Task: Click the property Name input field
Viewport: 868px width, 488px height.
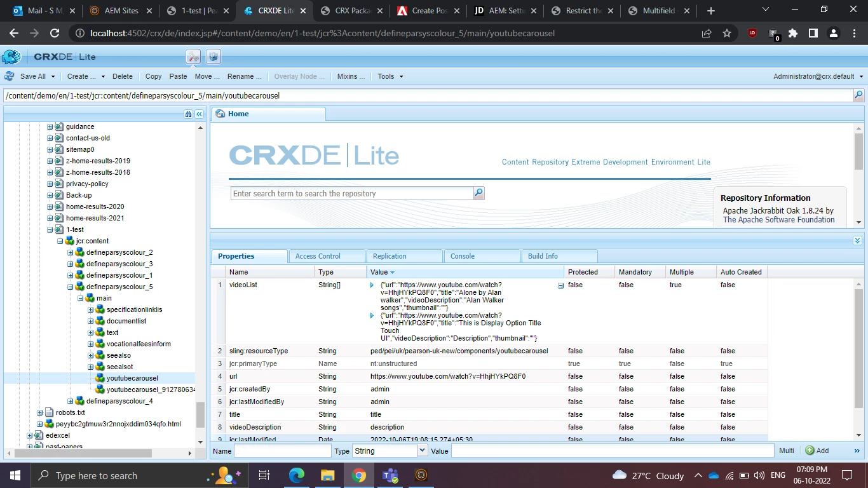Action: (x=283, y=451)
